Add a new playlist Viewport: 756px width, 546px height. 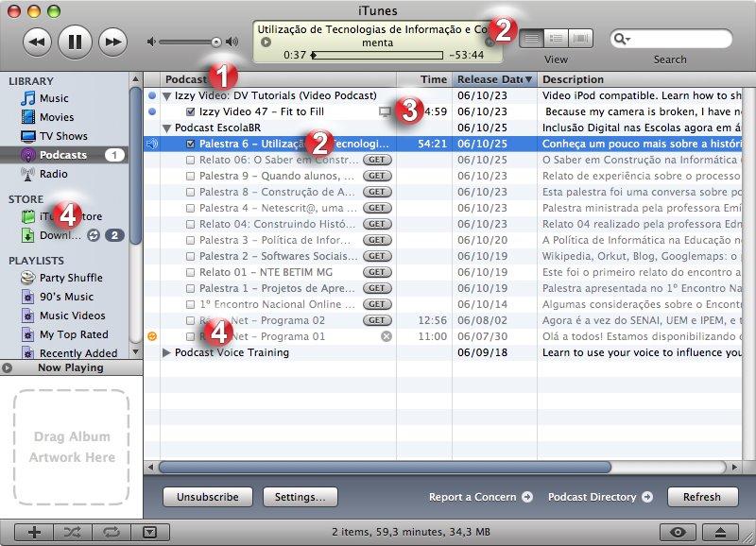click(x=34, y=532)
